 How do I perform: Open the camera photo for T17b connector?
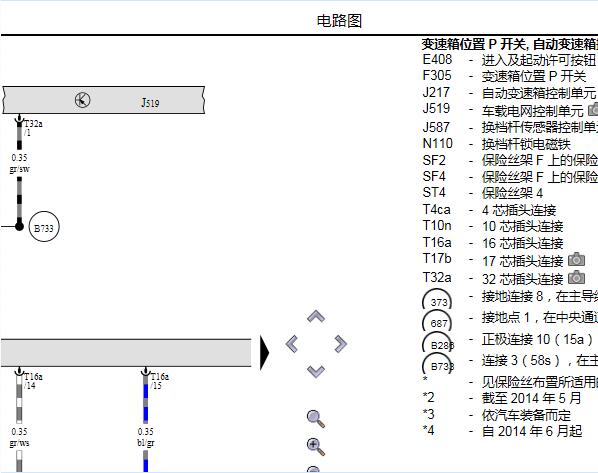[576, 259]
